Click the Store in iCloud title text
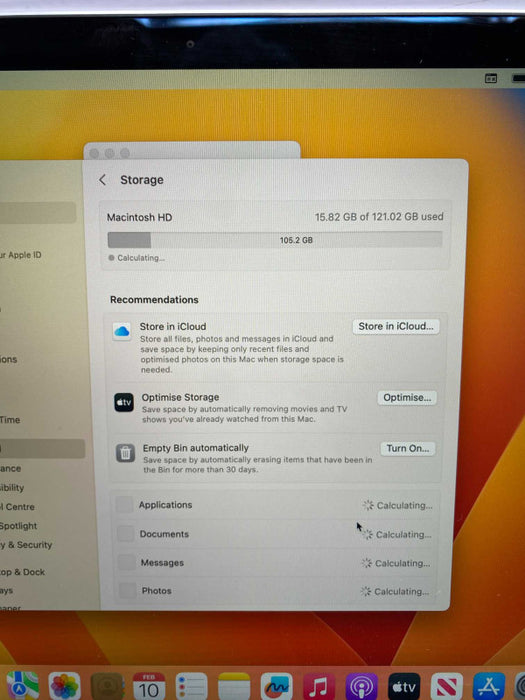The image size is (525, 700). coord(173,326)
